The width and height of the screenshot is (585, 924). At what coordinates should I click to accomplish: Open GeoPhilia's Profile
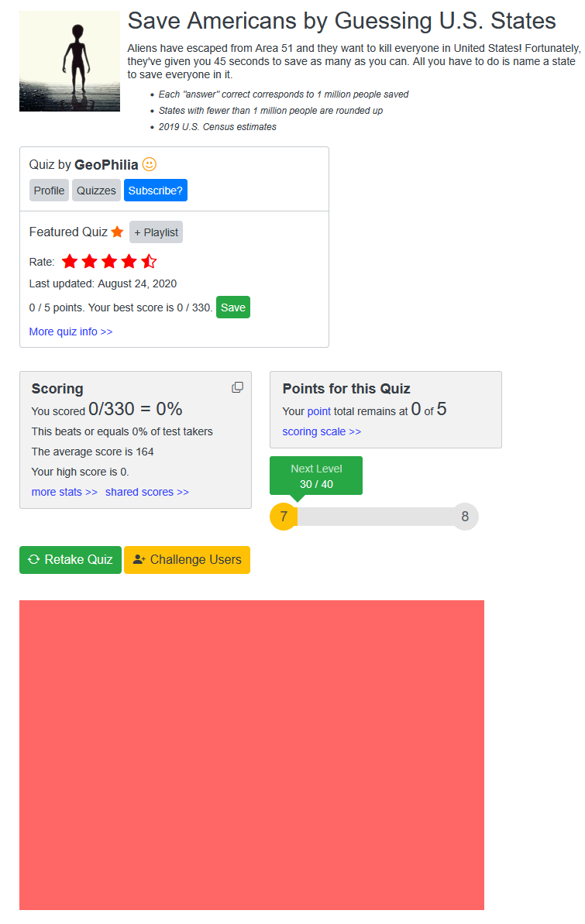[x=49, y=191]
